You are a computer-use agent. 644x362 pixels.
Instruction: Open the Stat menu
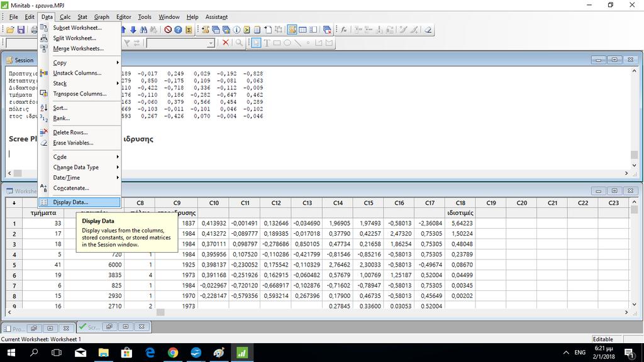82,17
